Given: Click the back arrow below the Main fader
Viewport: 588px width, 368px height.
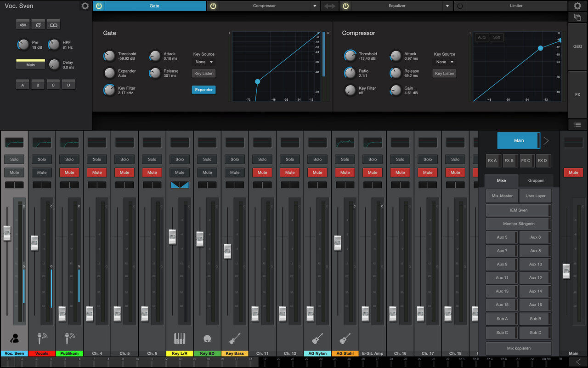Looking at the screenshot, I should pos(578,362).
